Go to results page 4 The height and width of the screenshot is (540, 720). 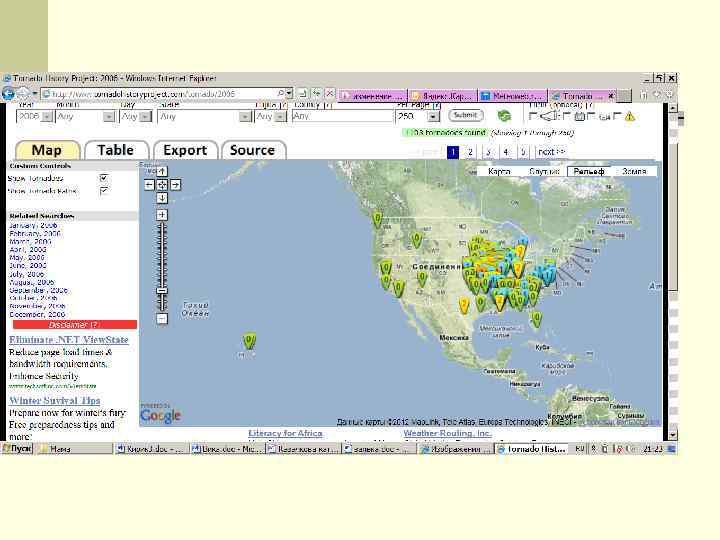click(x=506, y=152)
